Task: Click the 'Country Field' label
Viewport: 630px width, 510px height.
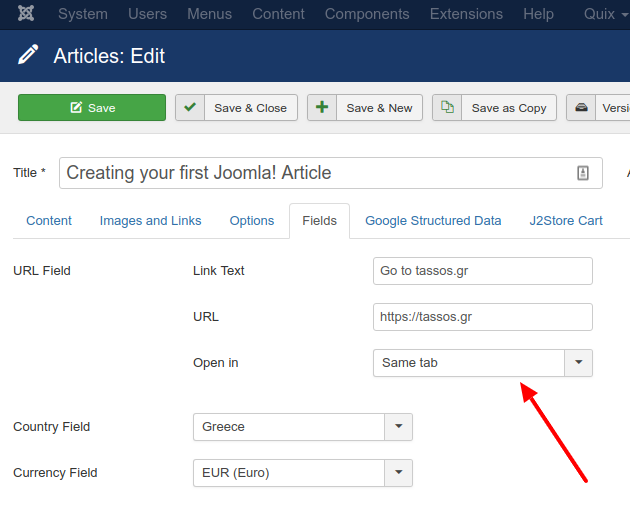Action: (x=51, y=427)
